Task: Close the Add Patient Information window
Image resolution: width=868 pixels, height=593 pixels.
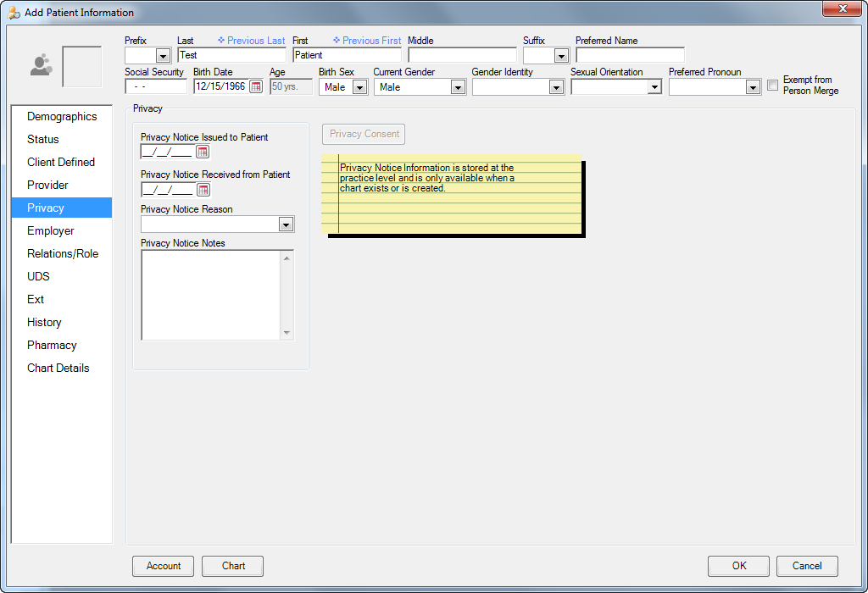Action: [842, 8]
